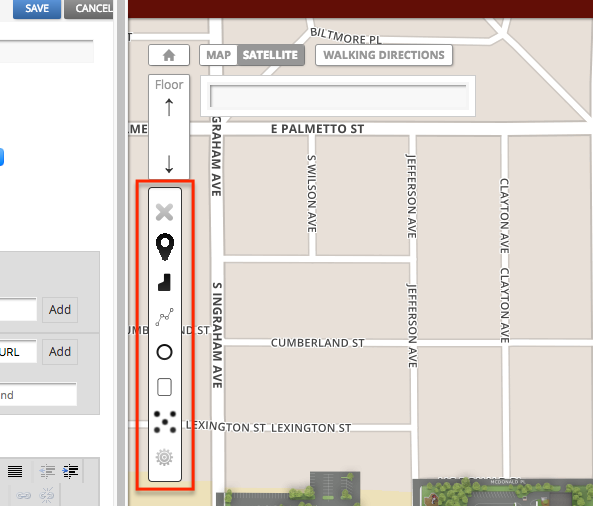
Task: Click the increase indent icon
Action: pyautogui.click(x=70, y=472)
